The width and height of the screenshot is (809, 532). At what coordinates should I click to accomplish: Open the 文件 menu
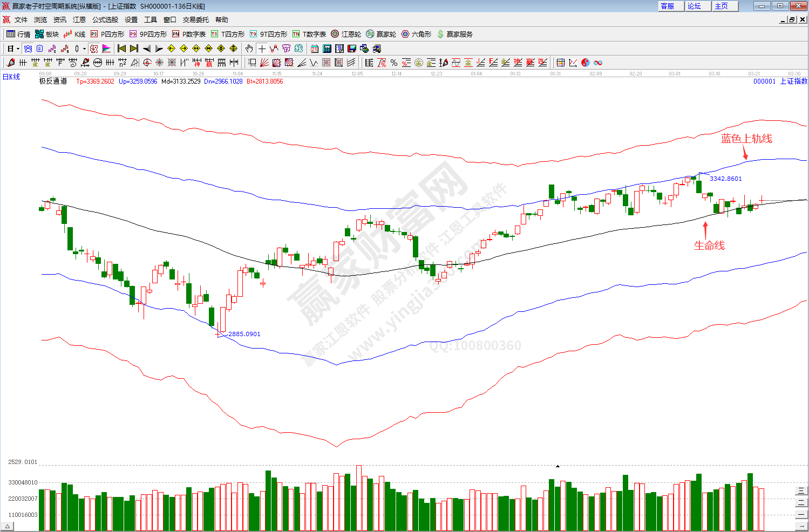(21, 20)
